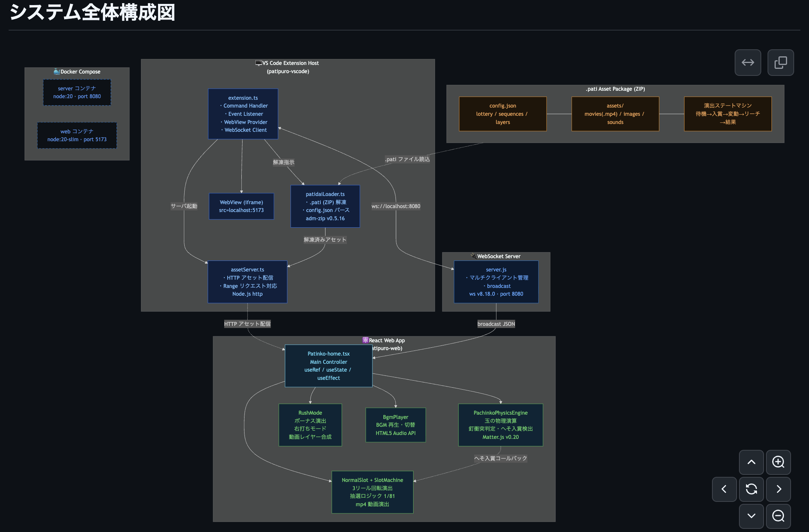Reset diagram view with refresh icon
The image size is (809, 532).
click(751, 489)
